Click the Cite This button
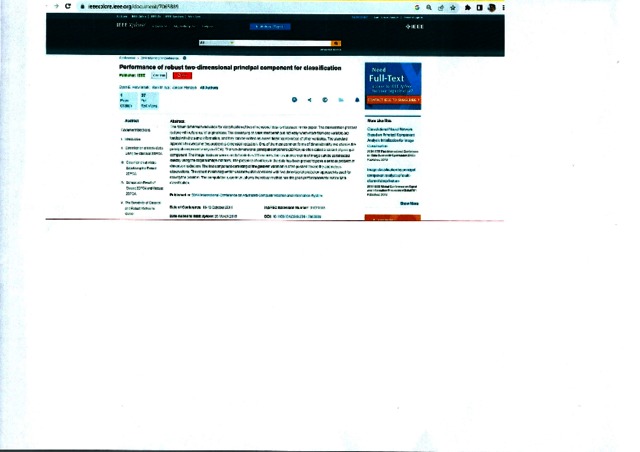 (158, 75)
